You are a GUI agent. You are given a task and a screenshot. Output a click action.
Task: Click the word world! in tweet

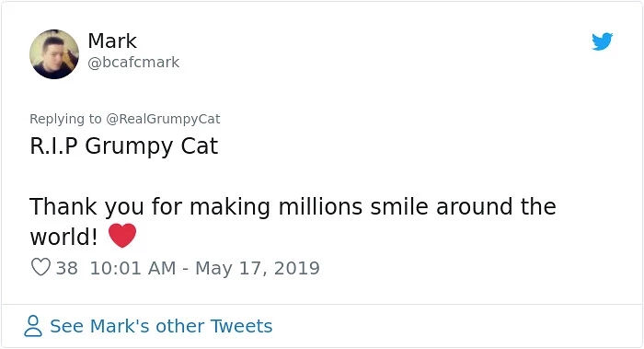pos(64,237)
